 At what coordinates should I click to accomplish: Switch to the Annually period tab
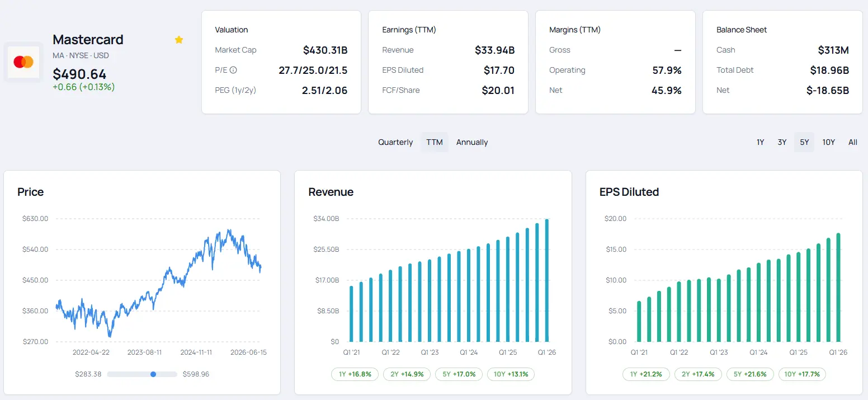pyautogui.click(x=472, y=142)
